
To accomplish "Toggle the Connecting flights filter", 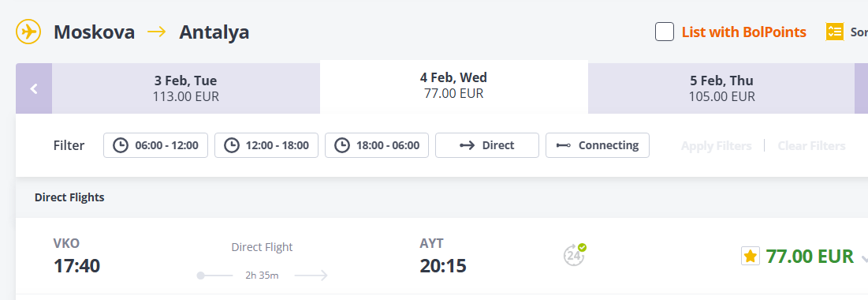I will pyautogui.click(x=598, y=145).
